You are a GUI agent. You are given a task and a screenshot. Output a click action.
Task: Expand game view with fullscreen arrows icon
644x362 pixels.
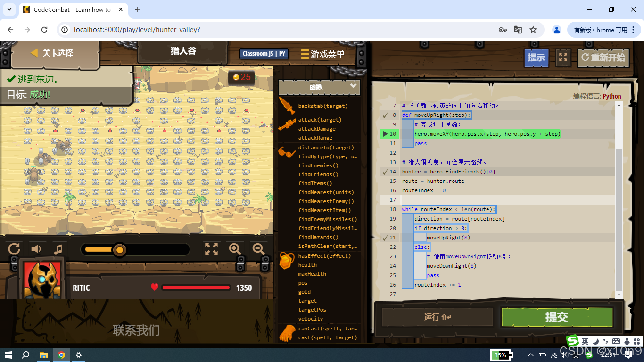(x=211, y=249)
